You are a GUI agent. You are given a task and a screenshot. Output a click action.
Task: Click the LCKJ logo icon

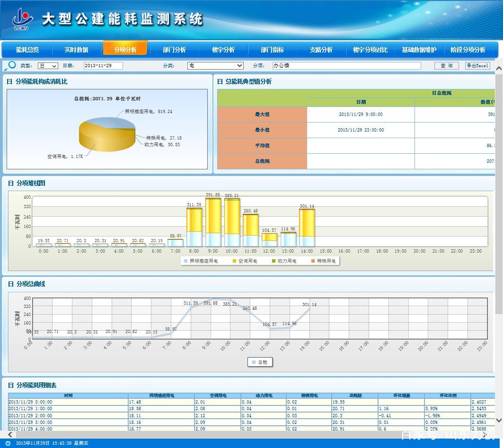click(x=22, y=19)
